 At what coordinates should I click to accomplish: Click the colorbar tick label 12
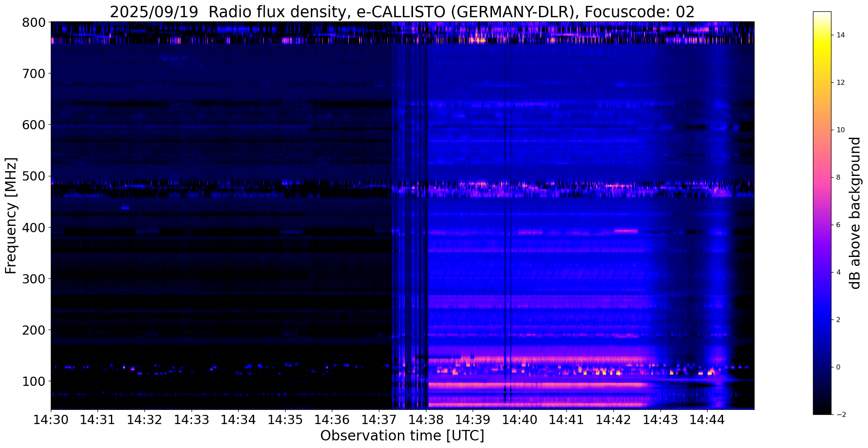841,83
